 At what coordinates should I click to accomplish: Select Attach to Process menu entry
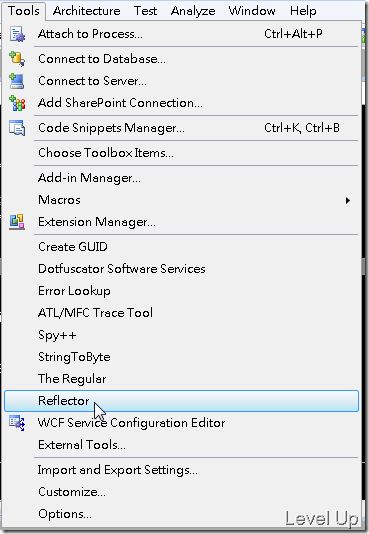coord(181,34)
